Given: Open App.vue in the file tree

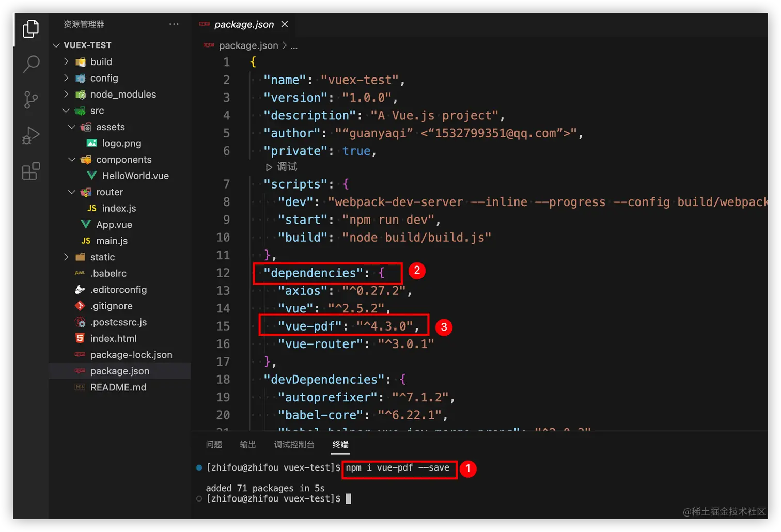Looking at the screenshot, I should tap(114, 225).
